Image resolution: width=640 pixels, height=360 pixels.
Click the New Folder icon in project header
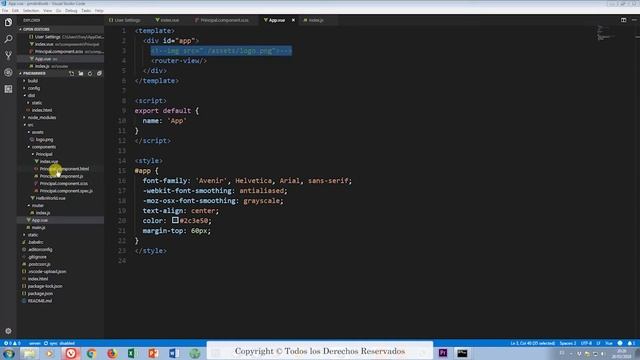coord(81,73)
